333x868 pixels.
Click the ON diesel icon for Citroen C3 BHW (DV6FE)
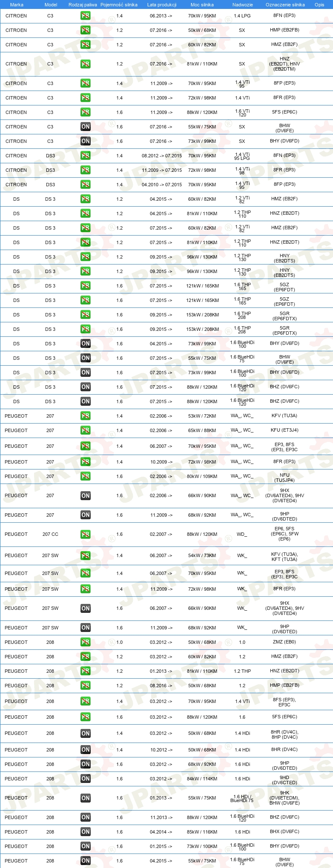click(85, 127)
